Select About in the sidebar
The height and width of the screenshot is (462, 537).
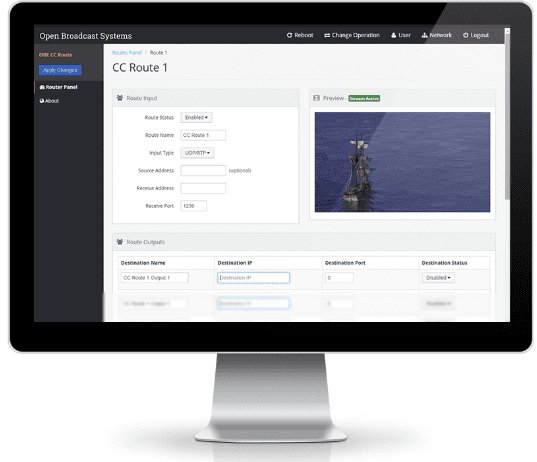(x=50, y=101)
